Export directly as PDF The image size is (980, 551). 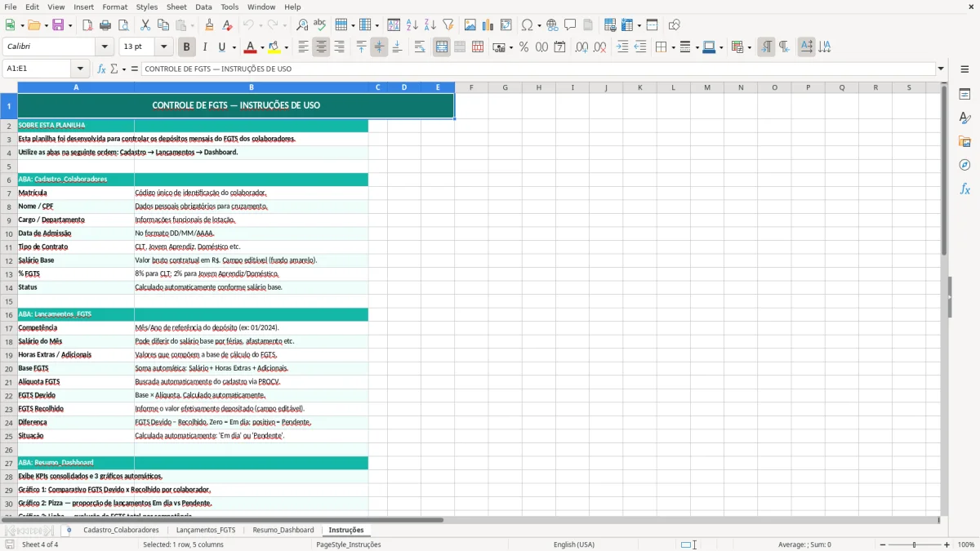(x=87, y=25)
